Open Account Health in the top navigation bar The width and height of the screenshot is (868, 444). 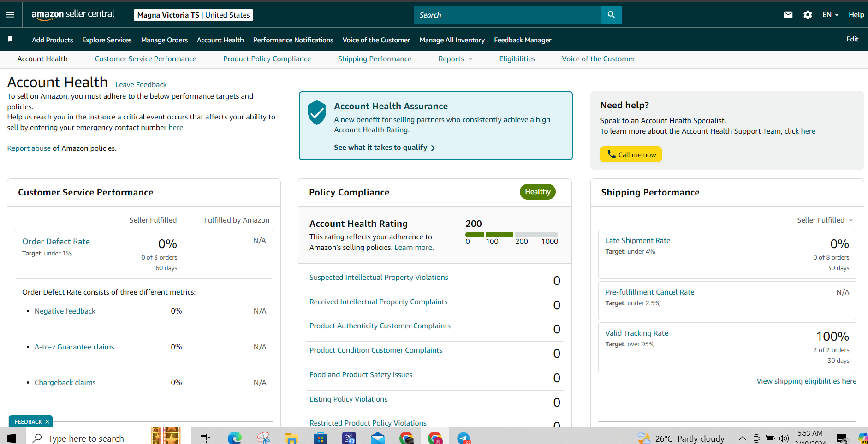click(220, 40)
